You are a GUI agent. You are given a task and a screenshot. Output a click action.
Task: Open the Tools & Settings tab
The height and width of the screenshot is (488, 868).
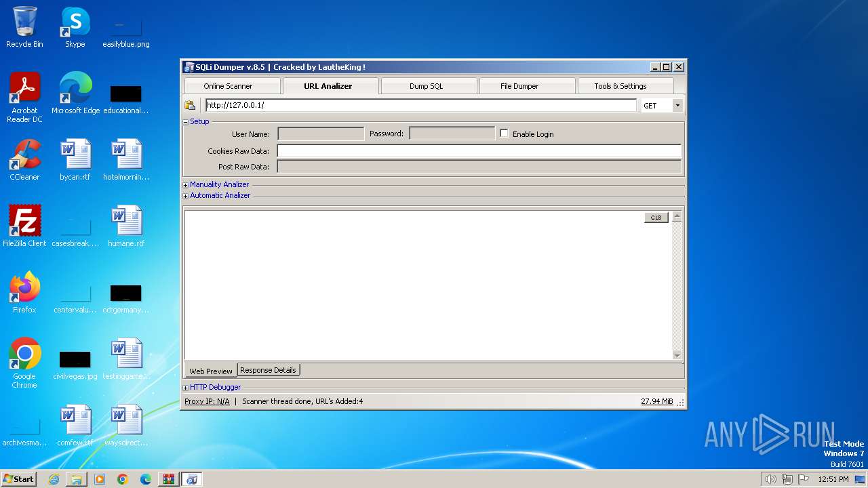pyautogui.click(x=625, y=86)
